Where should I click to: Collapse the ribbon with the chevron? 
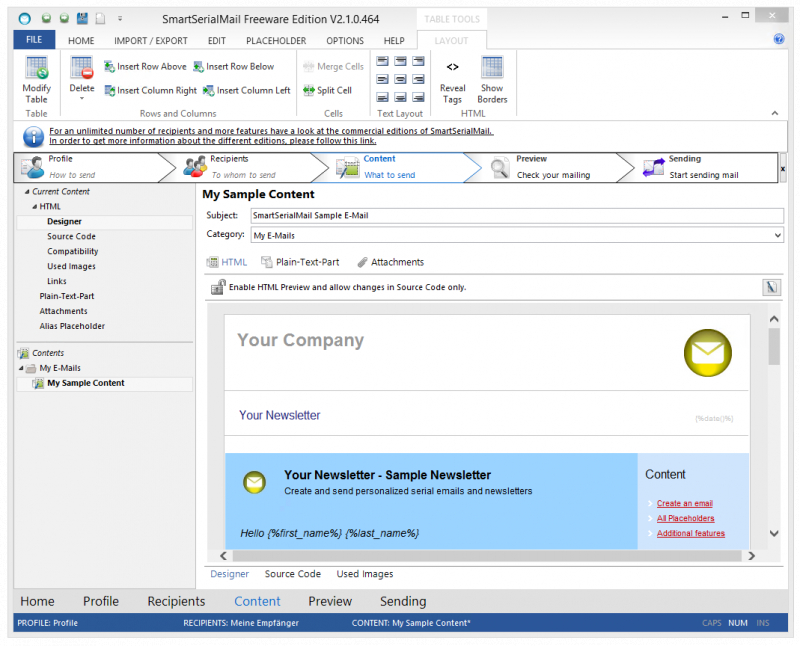coord(775,113)
